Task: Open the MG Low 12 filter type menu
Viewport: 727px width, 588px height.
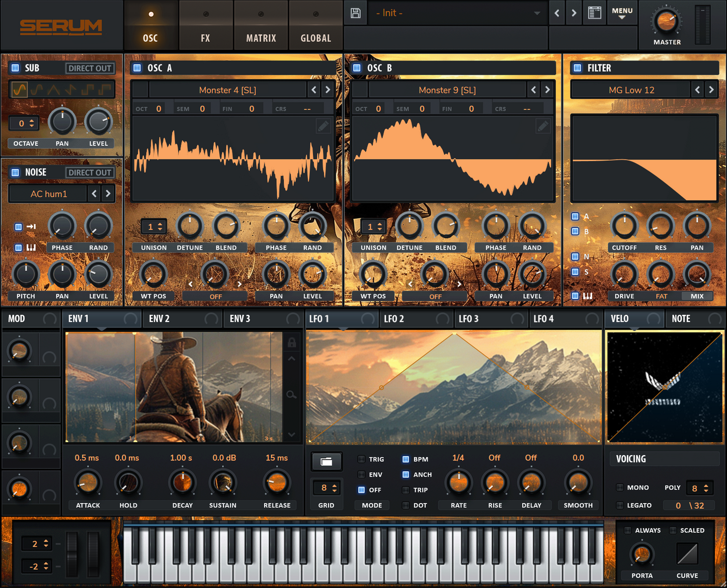Action: [631, 90]
